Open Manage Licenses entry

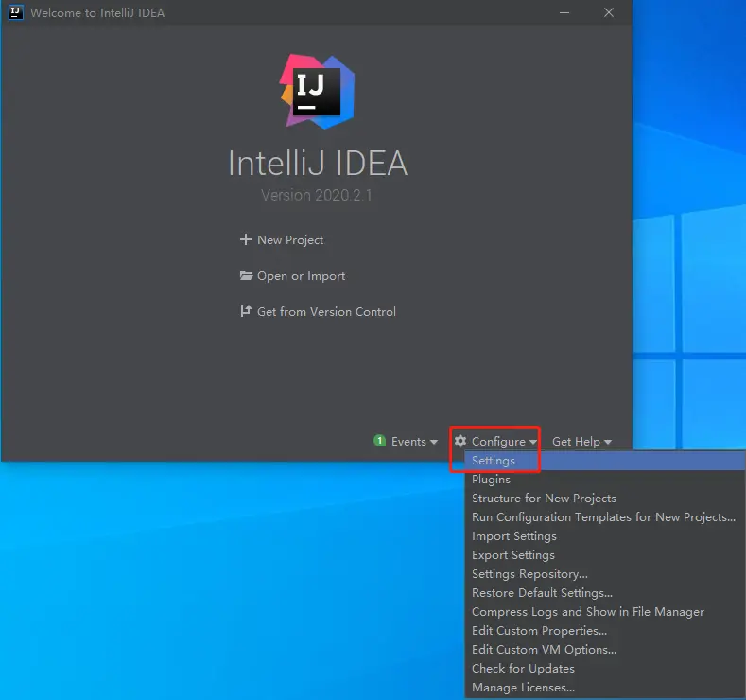click(605, 688)
